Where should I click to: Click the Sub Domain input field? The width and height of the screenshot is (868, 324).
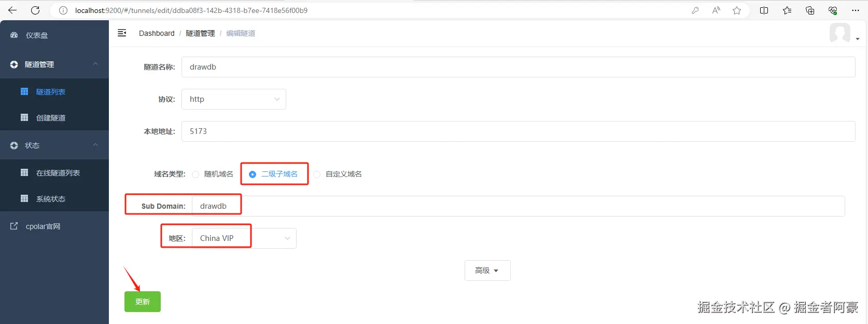tap(519, 206)
